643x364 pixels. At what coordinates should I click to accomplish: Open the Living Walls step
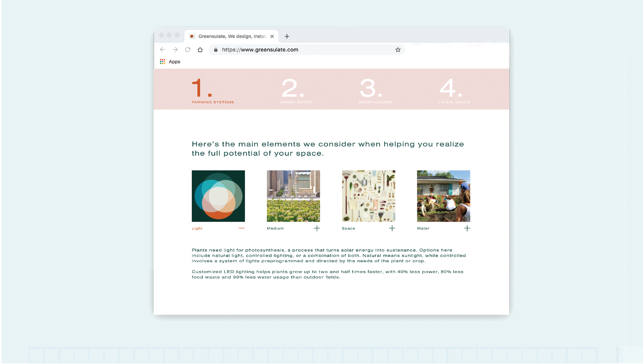pos(454,90)
